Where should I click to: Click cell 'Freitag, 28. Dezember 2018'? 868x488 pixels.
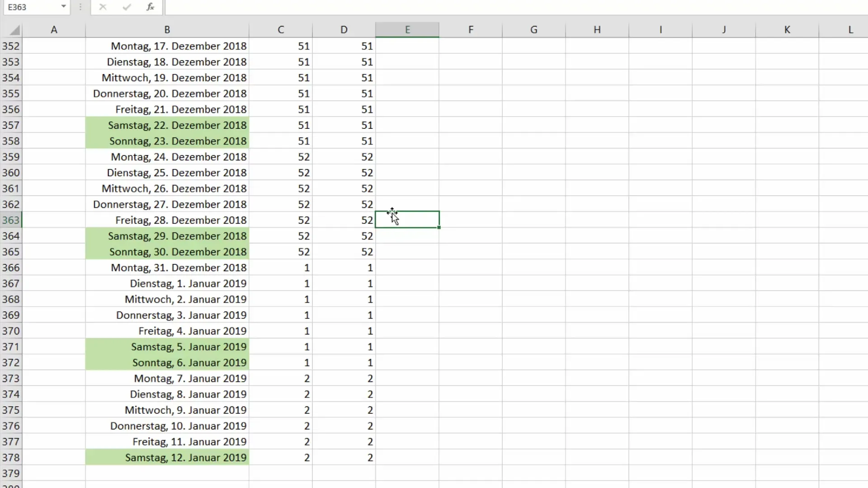(167, 220)
